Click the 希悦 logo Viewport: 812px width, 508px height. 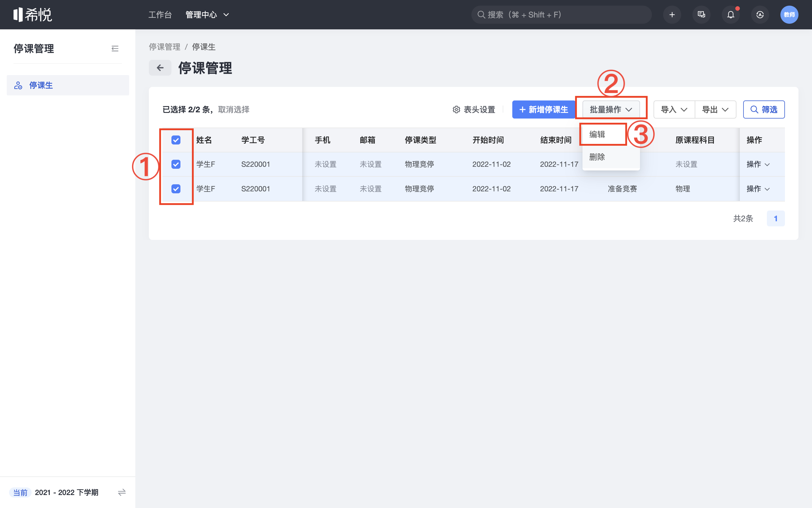pos(32,14)
